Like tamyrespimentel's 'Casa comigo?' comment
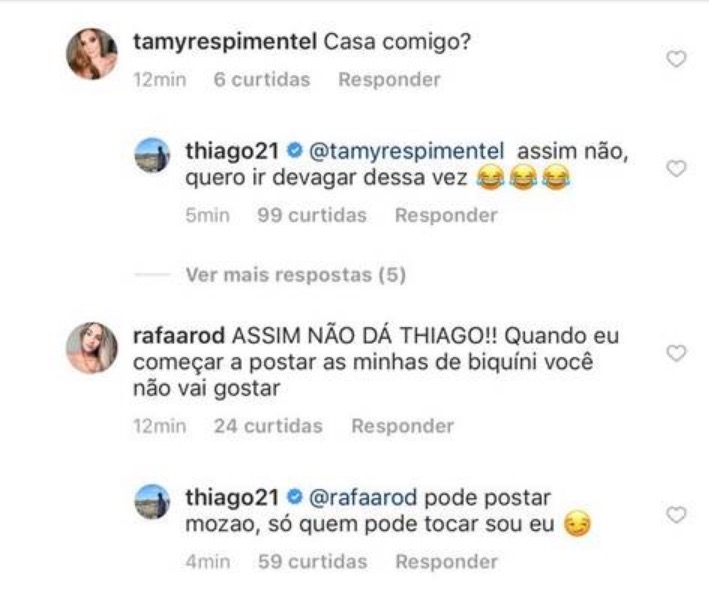709x602 pixels. click(x=676, y=59)
